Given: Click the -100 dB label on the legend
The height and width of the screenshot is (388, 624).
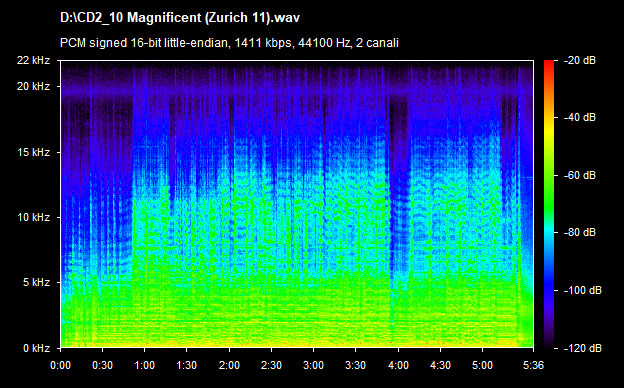Looking at the screenshot, I should [583, 290].
